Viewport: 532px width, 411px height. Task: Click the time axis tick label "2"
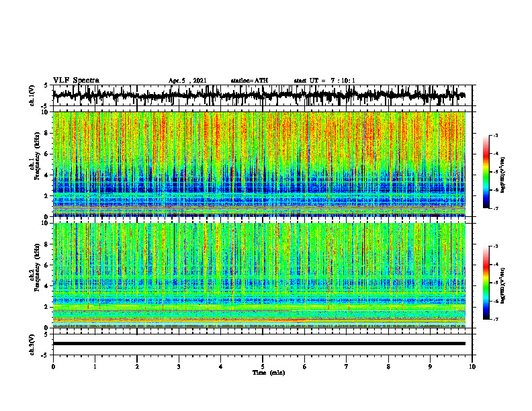(137, 367)
